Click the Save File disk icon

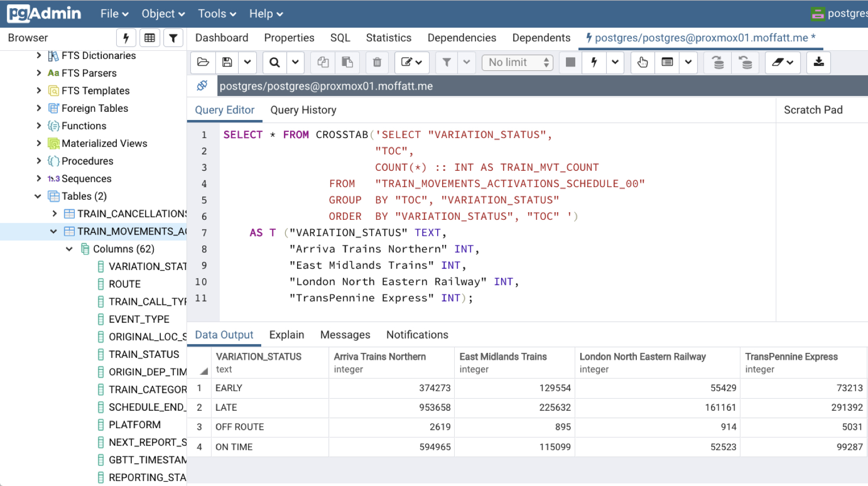point(227,62)
